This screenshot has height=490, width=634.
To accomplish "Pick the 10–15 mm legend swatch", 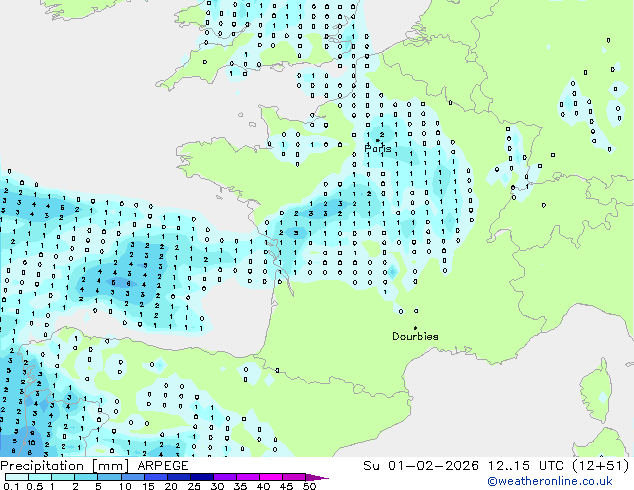I will click(x=132, y=477).
